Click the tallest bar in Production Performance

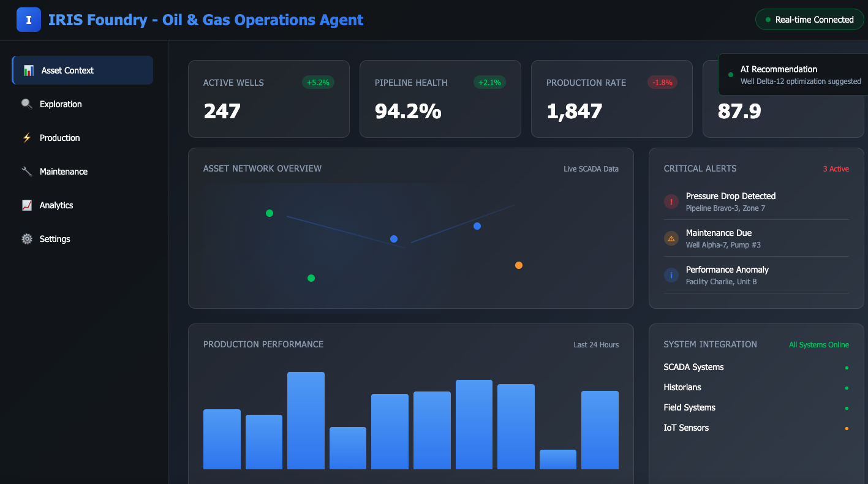tap(306, 420)
